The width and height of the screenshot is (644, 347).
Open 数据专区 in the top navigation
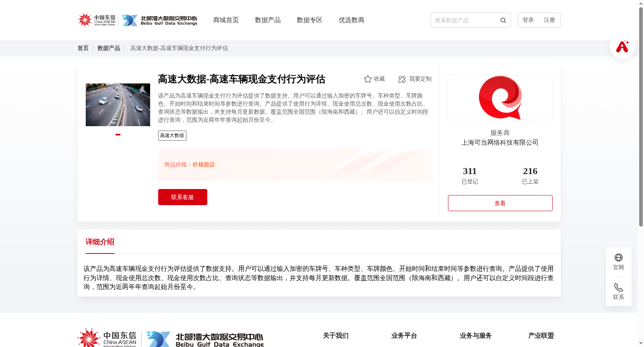point(310,20)
